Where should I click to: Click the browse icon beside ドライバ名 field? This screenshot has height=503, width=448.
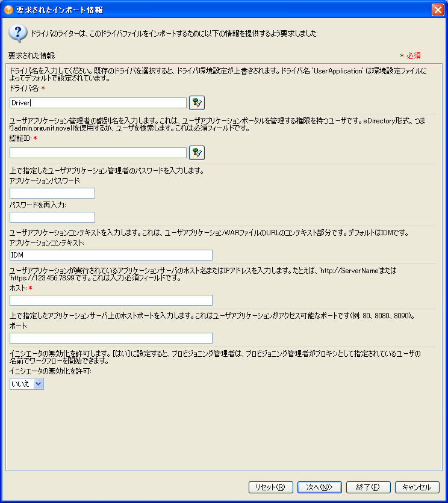(x=197, y=103)
